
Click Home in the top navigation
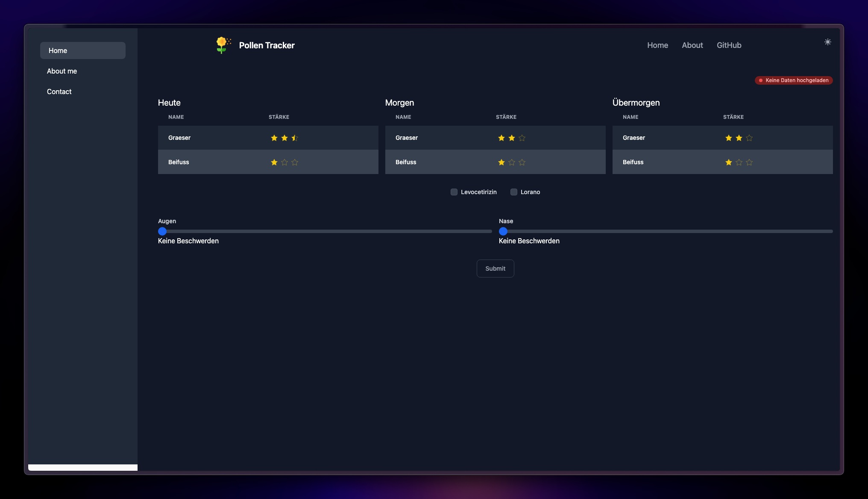(657, 45)
